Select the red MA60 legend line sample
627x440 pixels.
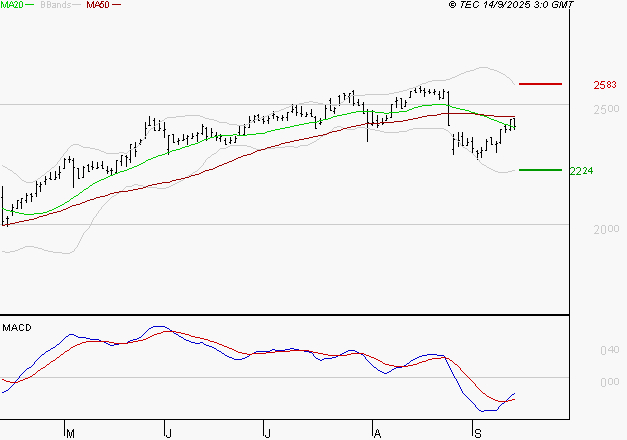pos(117,5)
